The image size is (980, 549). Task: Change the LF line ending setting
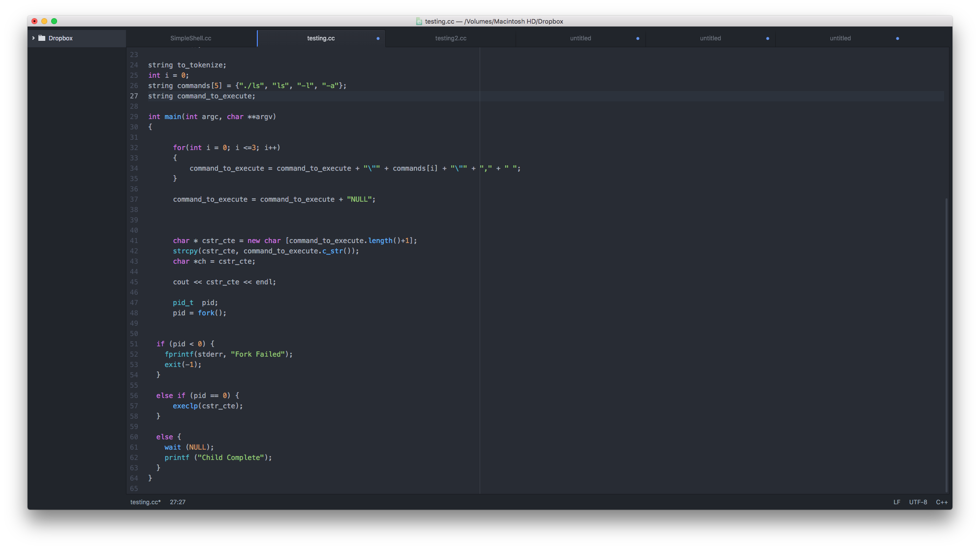click(x=897, y=502)
